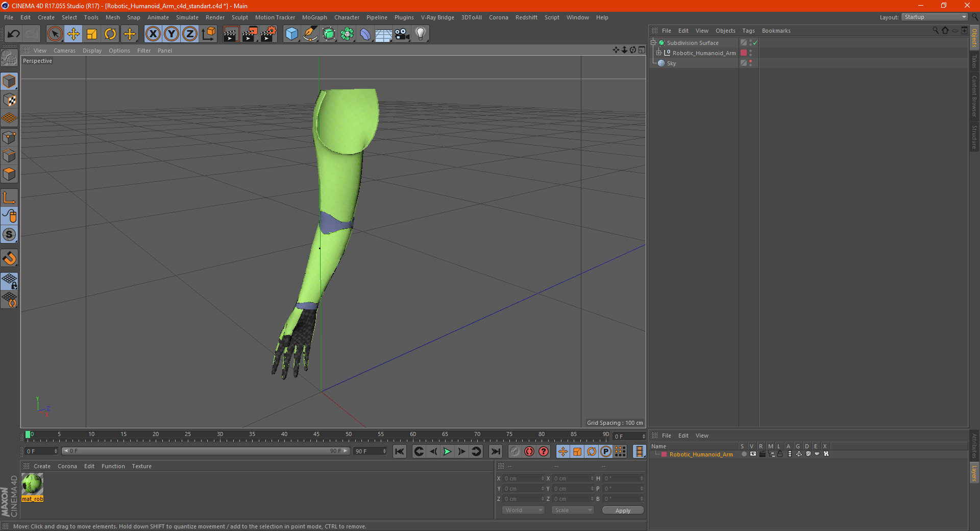The height and width of the screenshot is (531, 980).
Task: Open Material manager Texture menu
Action: tap(141, 466)
